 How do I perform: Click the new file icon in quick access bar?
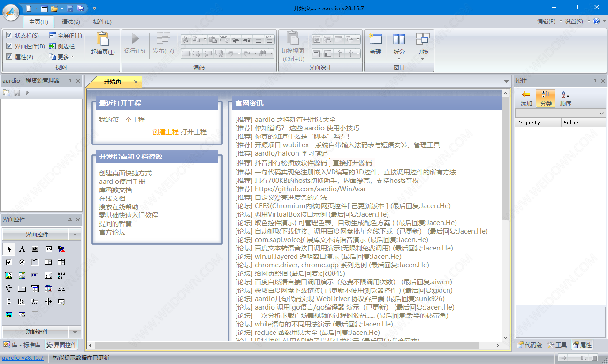[29, 8]
